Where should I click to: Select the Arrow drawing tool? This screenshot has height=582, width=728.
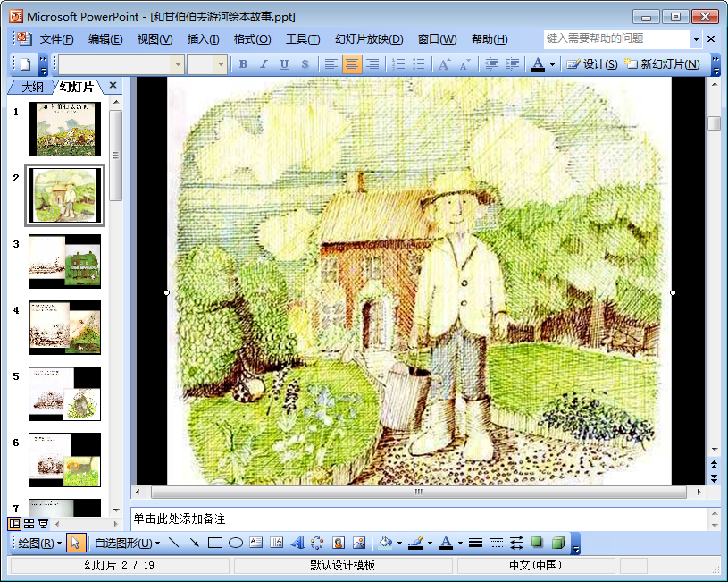[x=194, y=543]
